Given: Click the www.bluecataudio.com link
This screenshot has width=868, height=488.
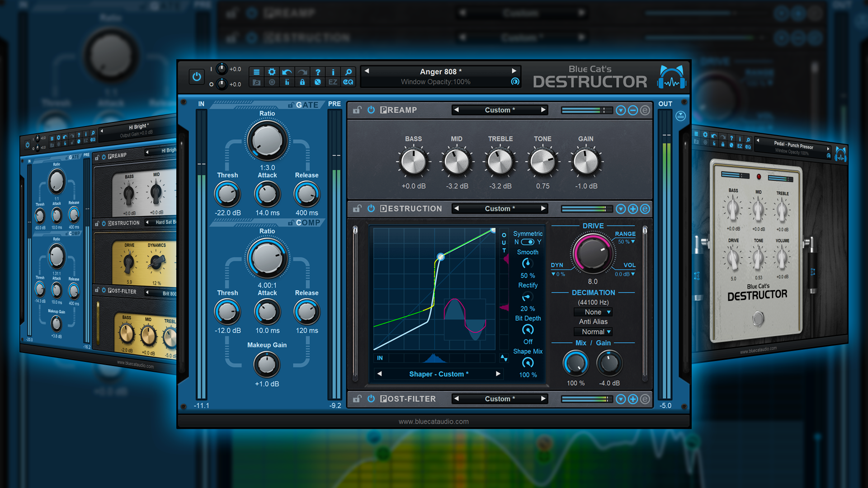Looking at the screenshot, I should coord(434,421).
